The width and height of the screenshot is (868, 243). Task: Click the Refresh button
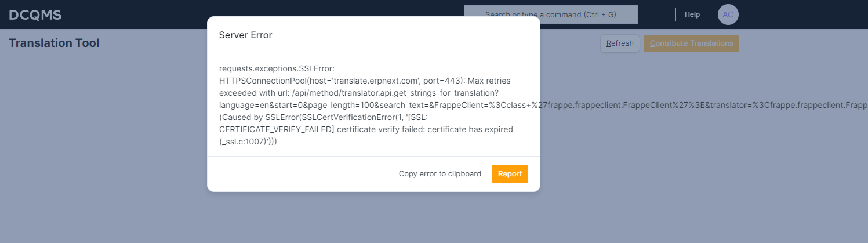pyautogui.click(x=620, y=43)
